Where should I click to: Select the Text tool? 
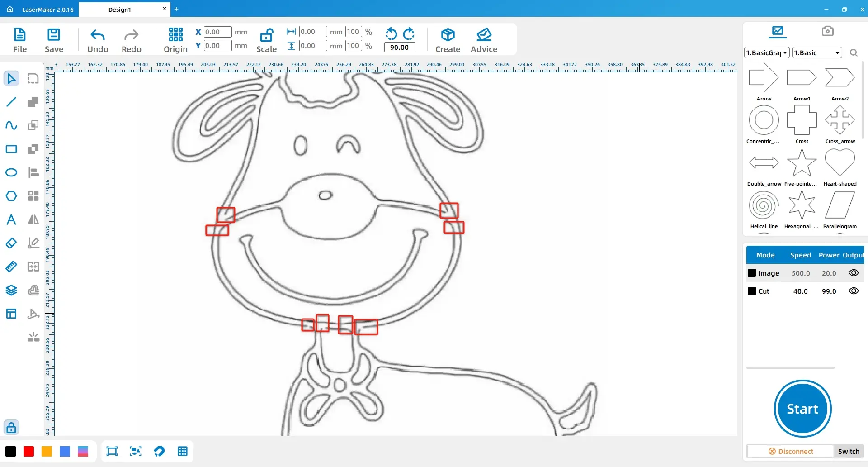pyautogui.click(x=11, y=219)
